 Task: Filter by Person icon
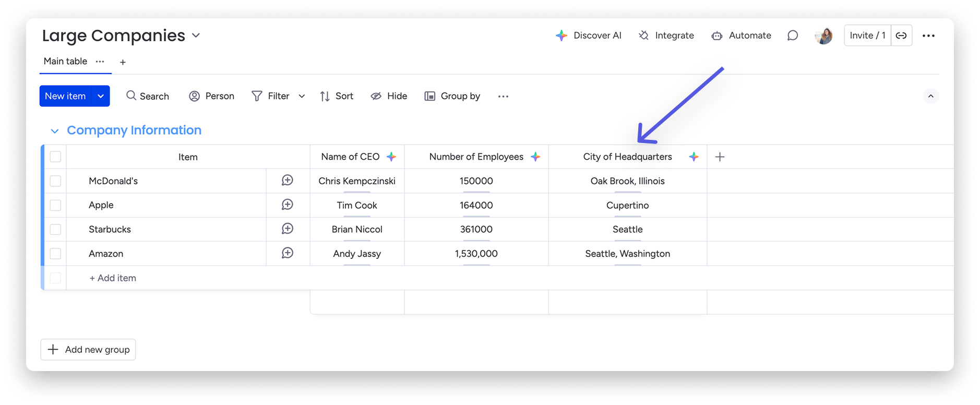point(194,96)
